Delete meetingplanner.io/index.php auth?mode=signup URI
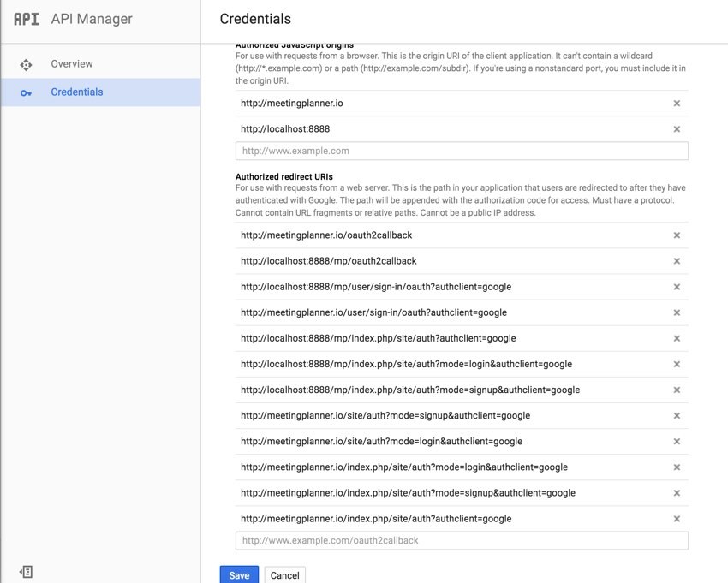Screen dimensions: 728x583 (x=677, y=493)
